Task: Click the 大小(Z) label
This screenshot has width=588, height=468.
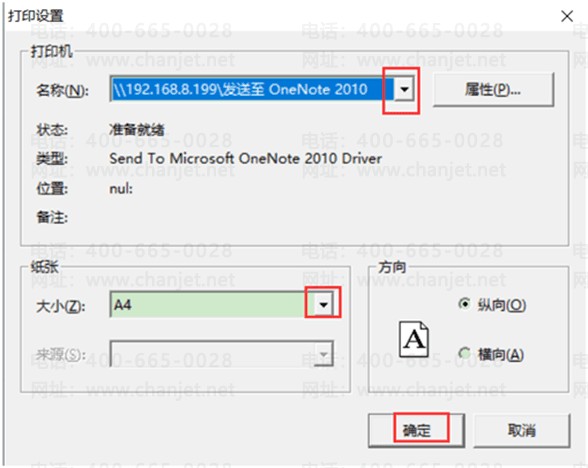Action: pos(60,306)
